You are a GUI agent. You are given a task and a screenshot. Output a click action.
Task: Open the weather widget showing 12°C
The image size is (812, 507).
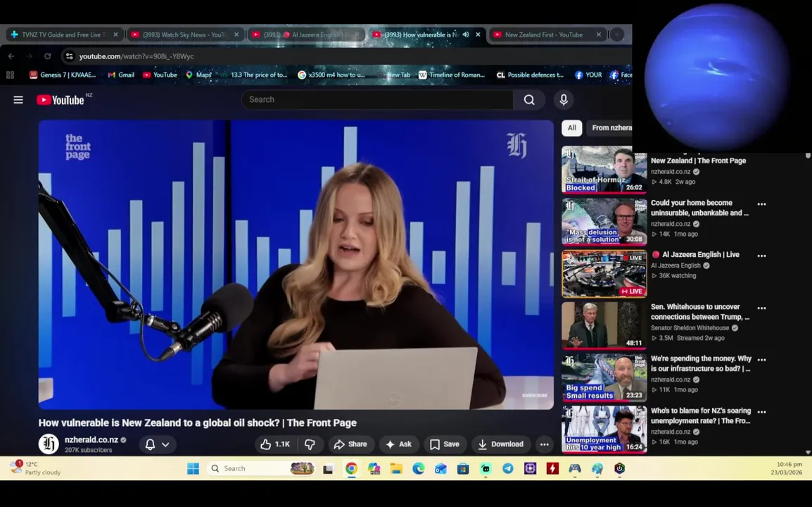[x=35, y=468]
